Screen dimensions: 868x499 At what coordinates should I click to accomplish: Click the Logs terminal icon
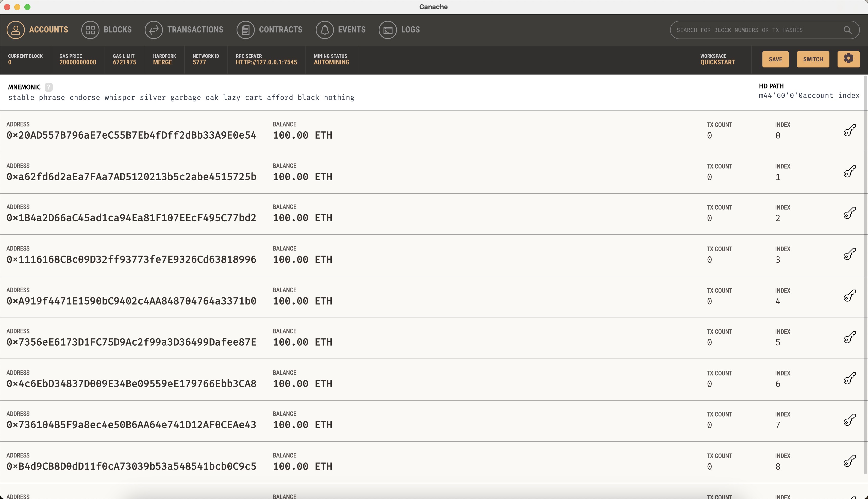pos(388,30)
